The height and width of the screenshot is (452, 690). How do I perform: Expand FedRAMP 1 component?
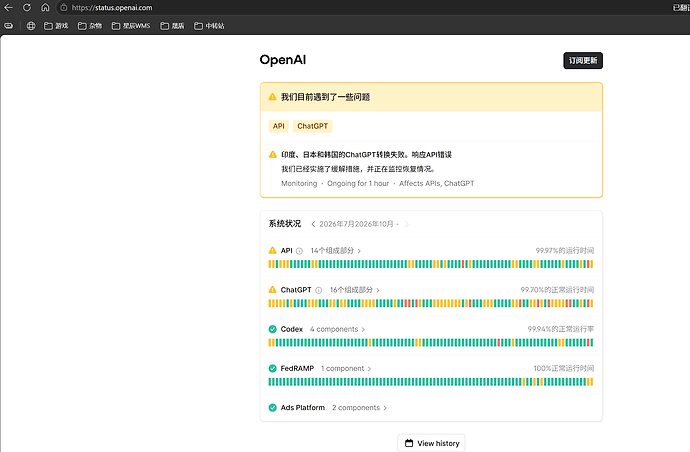pyautogui.click(x=346, y=368)
